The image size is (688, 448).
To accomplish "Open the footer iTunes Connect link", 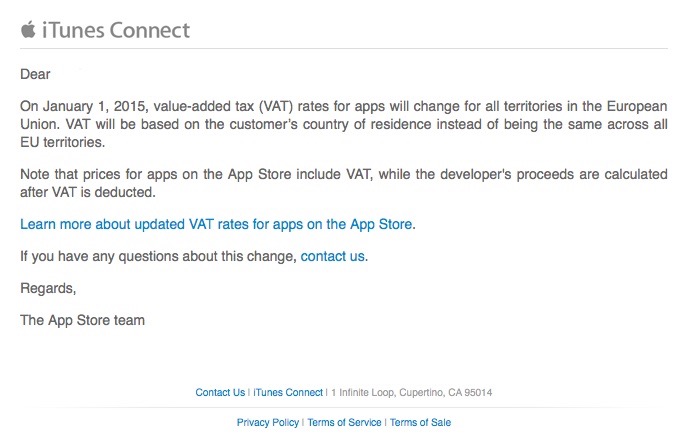I will [288, 392].
